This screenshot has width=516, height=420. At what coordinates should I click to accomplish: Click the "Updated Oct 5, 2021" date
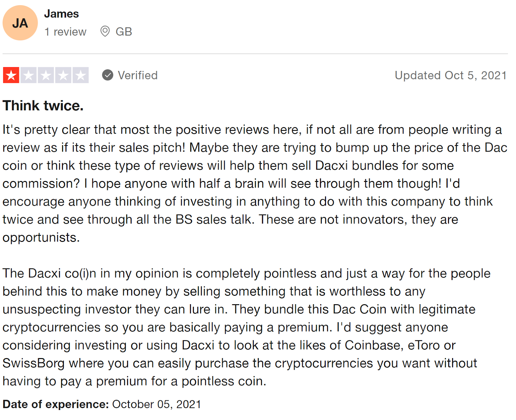pyautogui.click(x=451, y=75)
